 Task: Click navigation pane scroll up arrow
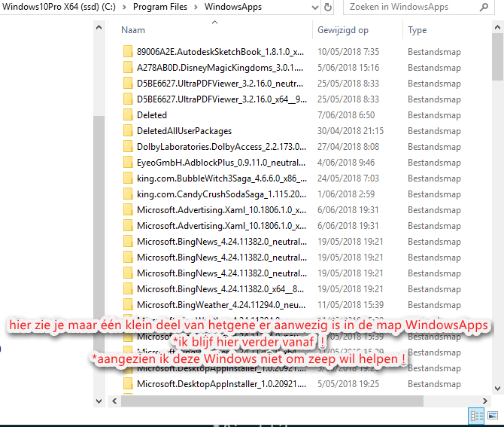[x=99, y=28]
